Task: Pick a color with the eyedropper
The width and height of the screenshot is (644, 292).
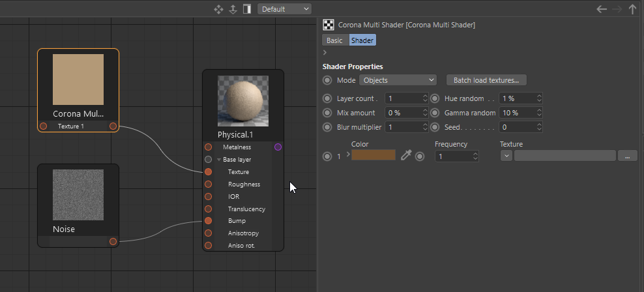Action: [406, 155]
